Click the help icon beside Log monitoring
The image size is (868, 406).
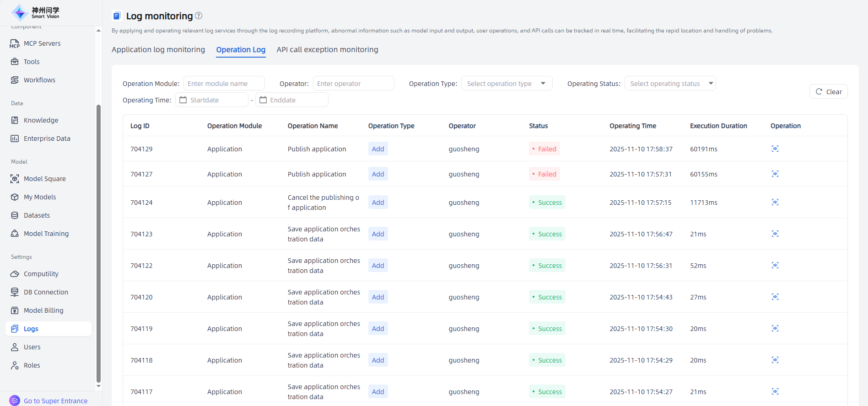pos(199,16)
